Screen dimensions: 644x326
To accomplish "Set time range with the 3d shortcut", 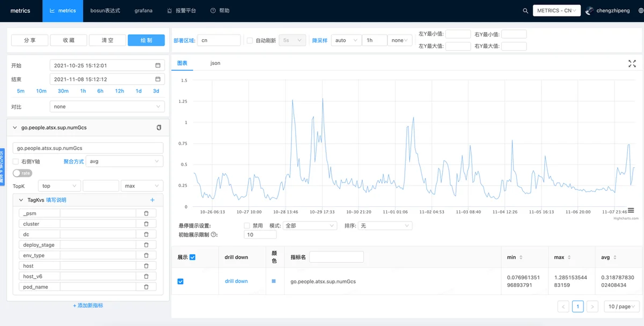I will click(156, 91).
